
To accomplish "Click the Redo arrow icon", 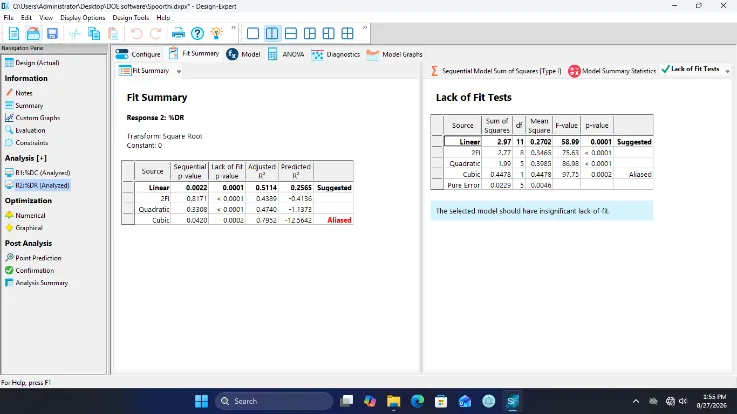I will (x=155, y=33).
